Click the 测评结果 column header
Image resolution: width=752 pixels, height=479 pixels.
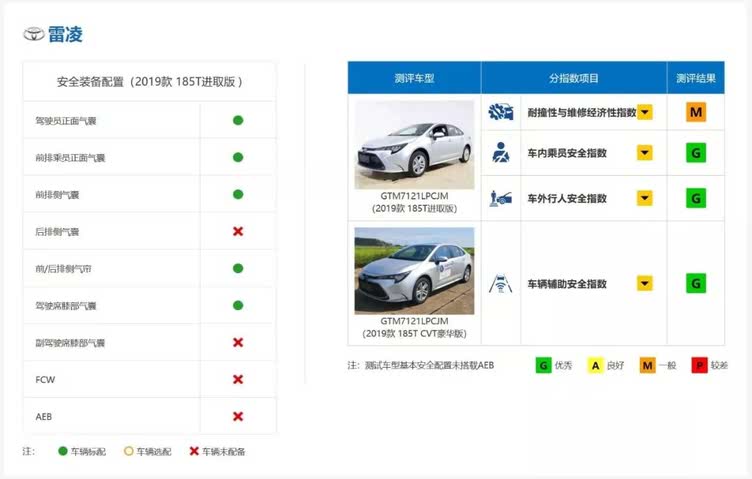695,78
